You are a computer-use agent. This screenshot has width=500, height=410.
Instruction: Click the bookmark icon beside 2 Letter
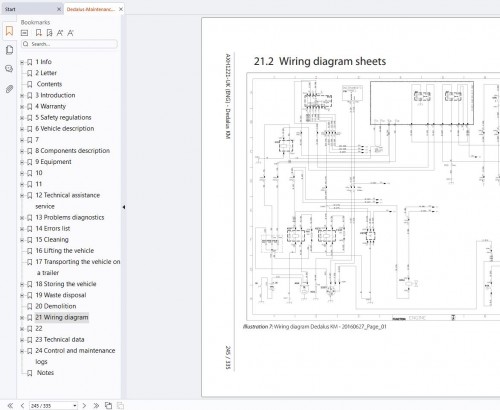[x=30, y=73]
